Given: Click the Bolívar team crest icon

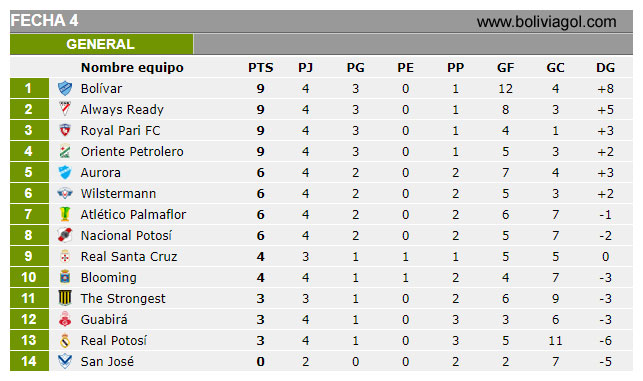Looking at the screenshot, I should (x=65, y=88).
